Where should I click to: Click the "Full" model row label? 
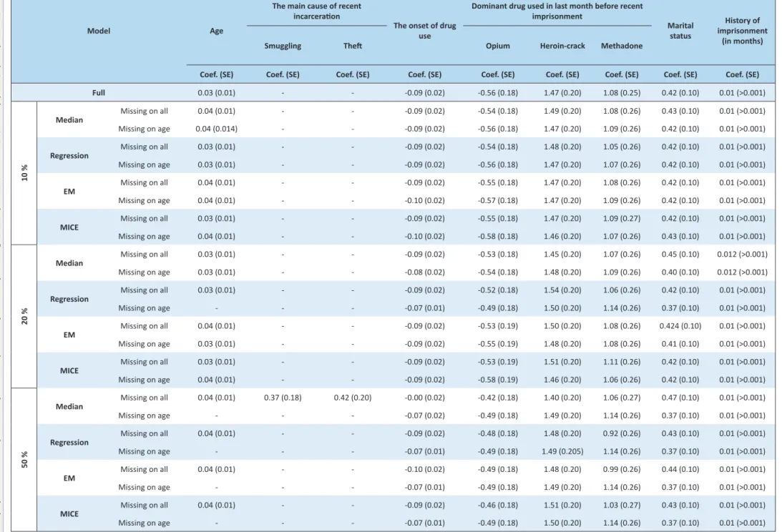pos(99,93)
